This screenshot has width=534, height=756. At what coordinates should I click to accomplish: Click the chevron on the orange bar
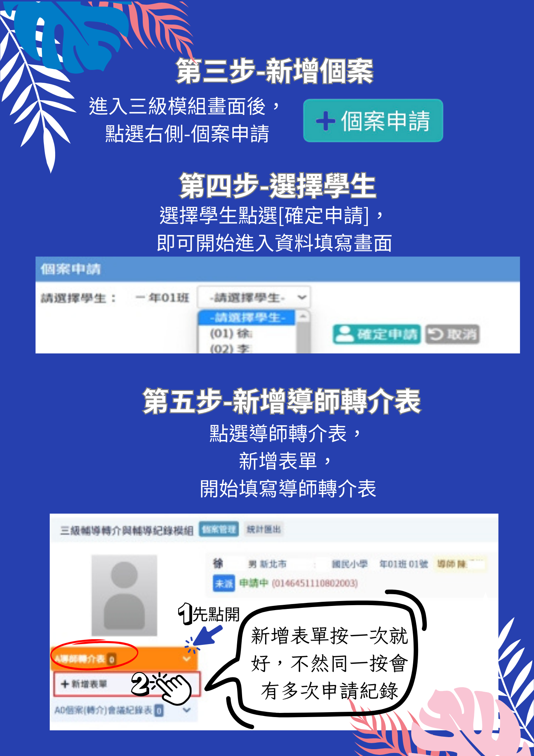[187, 659]
